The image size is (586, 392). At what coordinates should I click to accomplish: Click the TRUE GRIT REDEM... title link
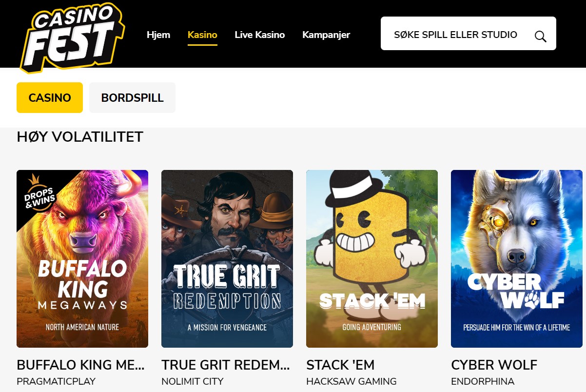tap(226, 365)
